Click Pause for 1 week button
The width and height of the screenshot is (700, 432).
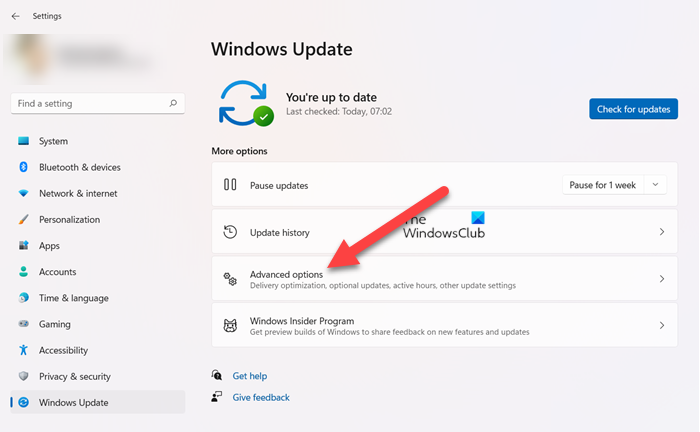coord(603,185)
